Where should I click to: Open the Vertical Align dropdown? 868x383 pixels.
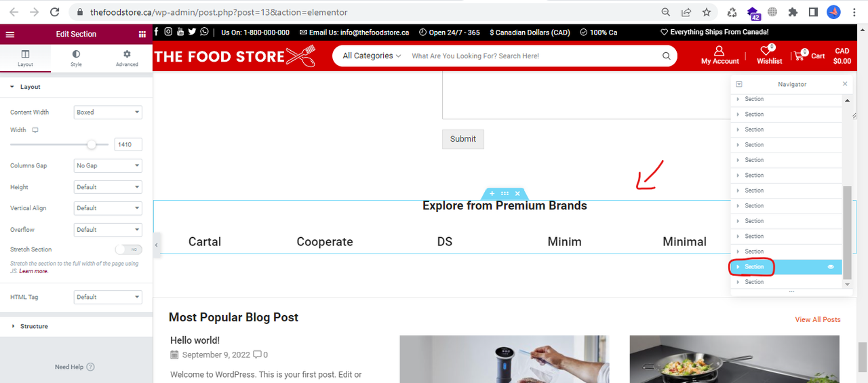(x=108, y=208)
